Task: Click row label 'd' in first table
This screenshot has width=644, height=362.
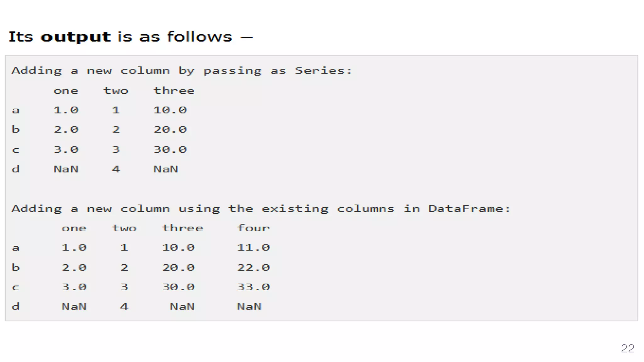Action: point(16,169)
